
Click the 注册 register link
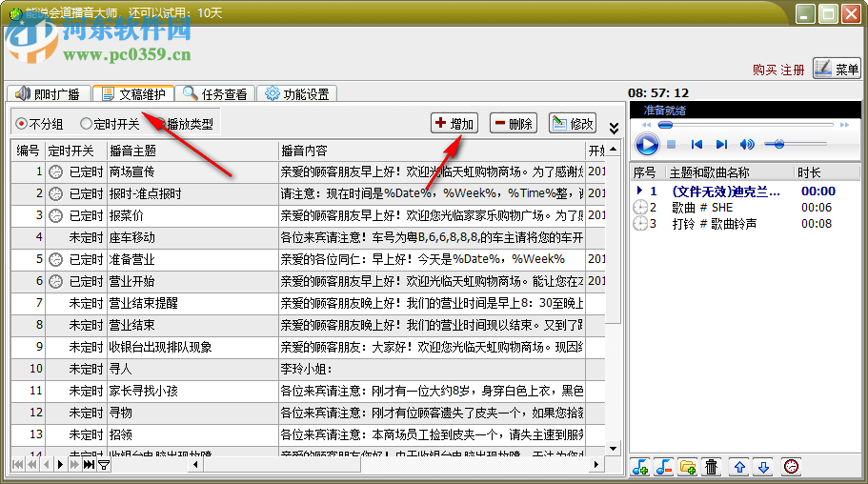tap(792, 70)
